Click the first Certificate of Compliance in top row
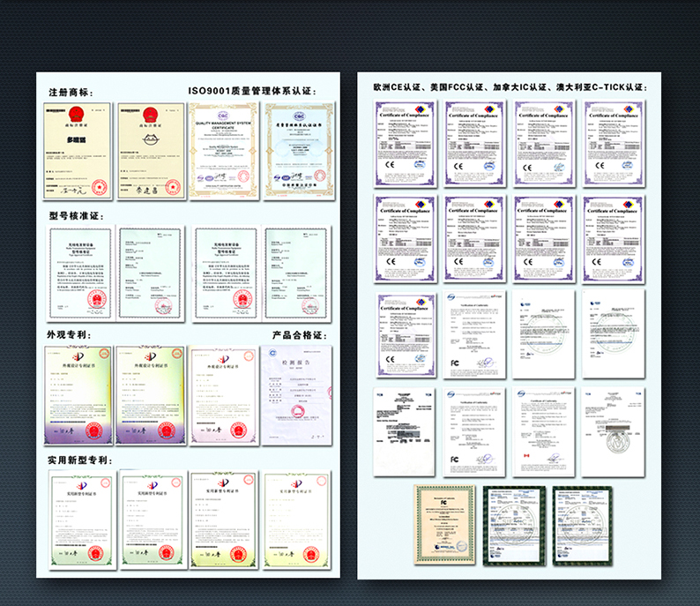The width and height of the screenshot is (700, 606). tap(405, 144)
